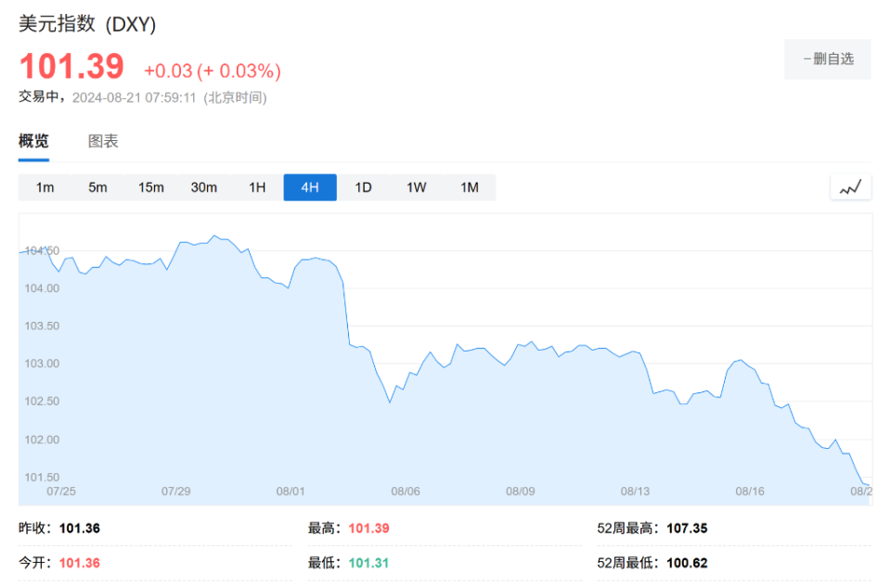Remove DXY from watchlist via 删自选
891x588 pixels.
click(x=828, y=59)
